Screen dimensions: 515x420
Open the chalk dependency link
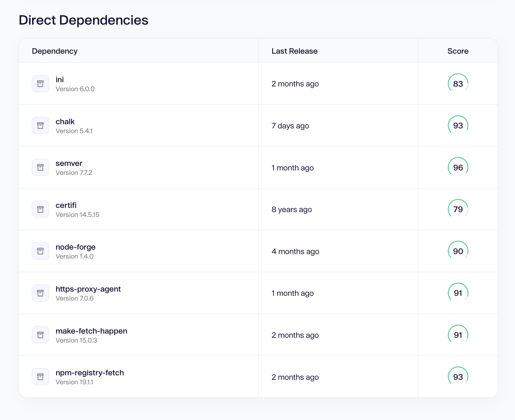coord(65,121)
